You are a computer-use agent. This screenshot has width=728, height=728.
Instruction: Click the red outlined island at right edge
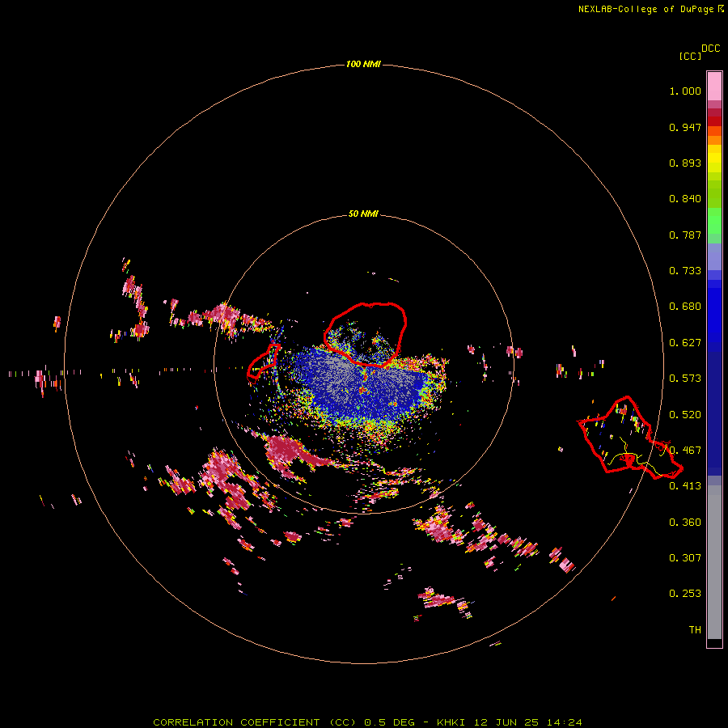pyautogui.click(x=630, y=438)
